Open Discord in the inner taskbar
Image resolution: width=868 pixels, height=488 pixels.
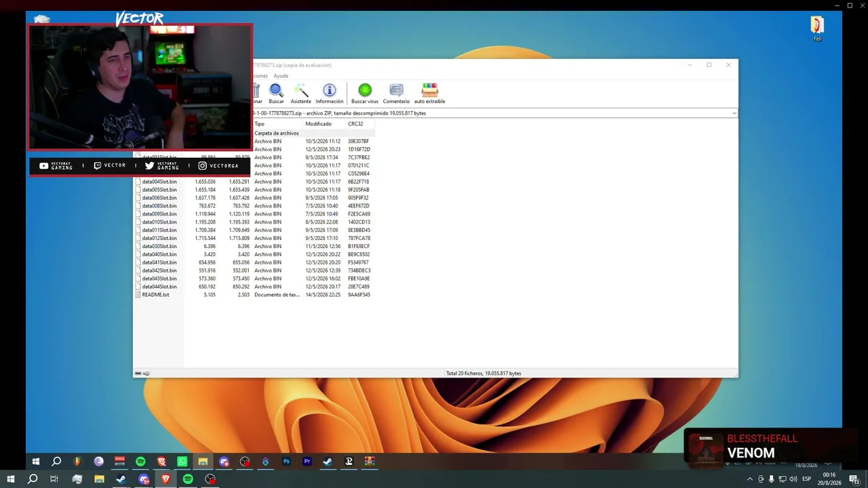tap(224, 462)
